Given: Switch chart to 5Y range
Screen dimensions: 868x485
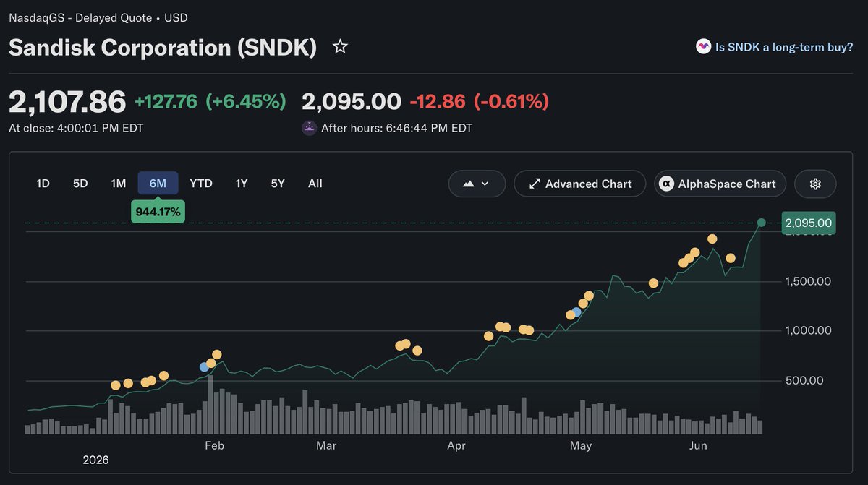Looking at the screenshot, I should click(278, 184).
